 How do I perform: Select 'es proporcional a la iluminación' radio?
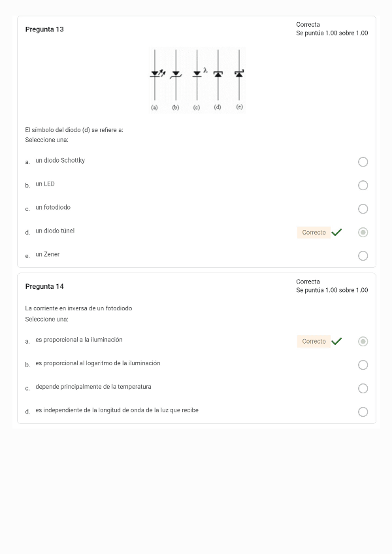[x=363, y=341]
